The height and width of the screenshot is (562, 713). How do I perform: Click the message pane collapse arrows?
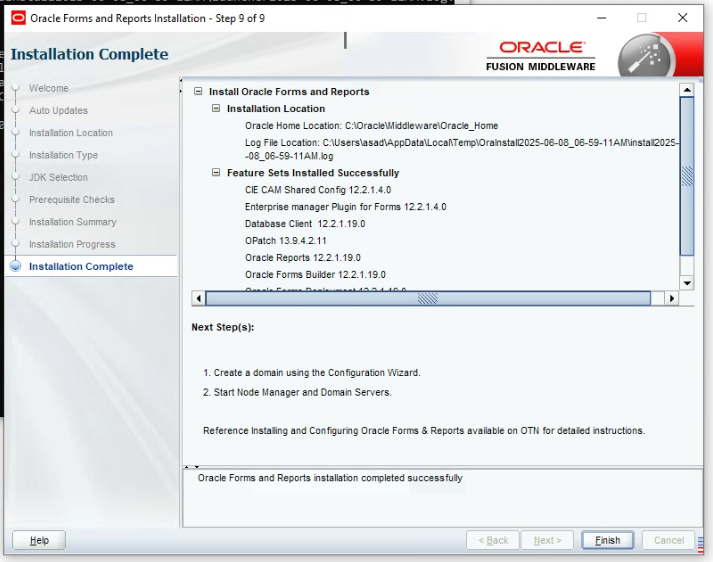(191, 467)
